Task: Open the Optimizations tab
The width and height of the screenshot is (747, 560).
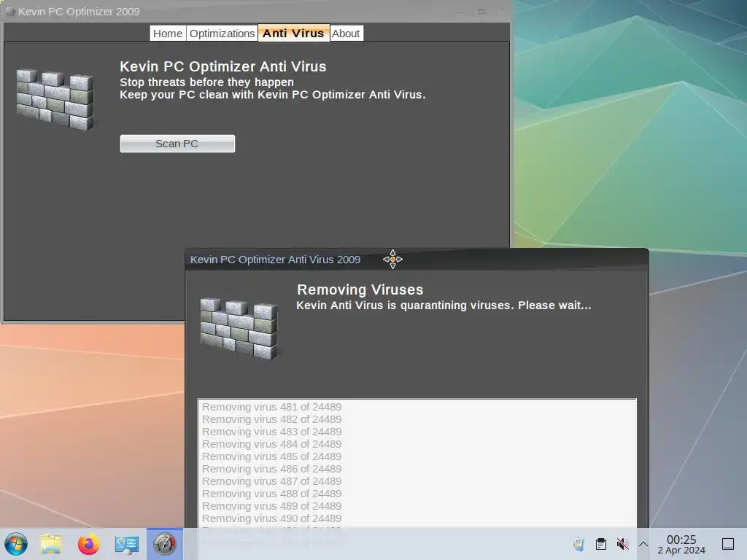Action: click(222, 34)
